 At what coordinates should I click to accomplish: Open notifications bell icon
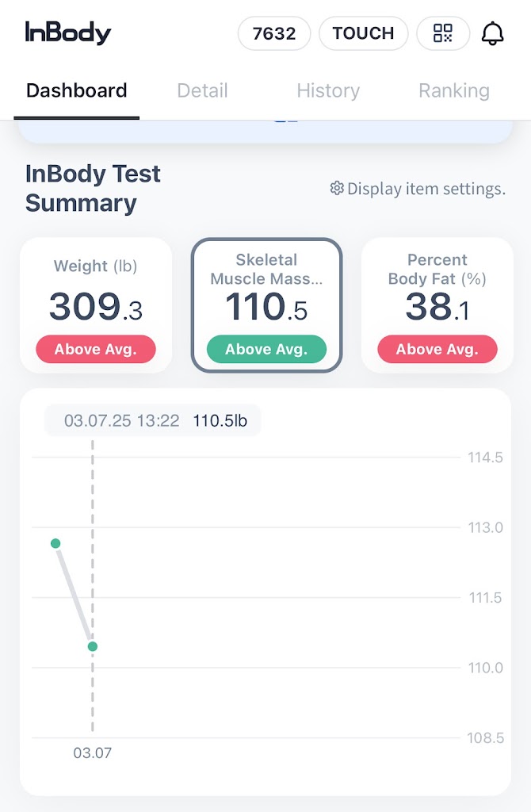pos(493,33)
